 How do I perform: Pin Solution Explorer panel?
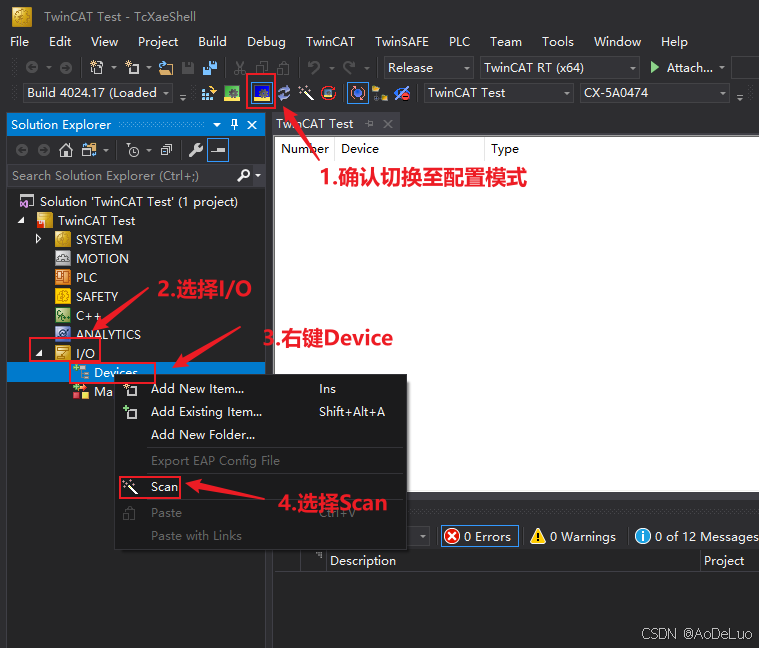click(235, 125)
